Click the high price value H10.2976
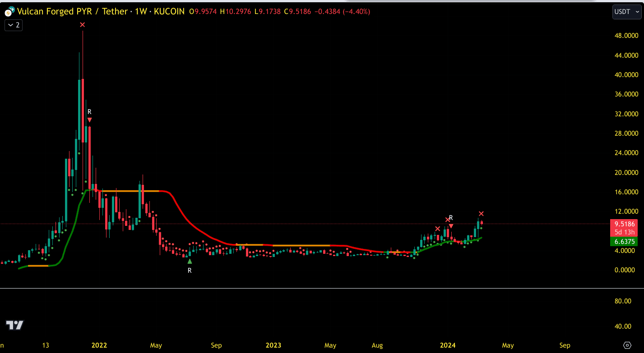Screen dimensions: 644x353 236,12
